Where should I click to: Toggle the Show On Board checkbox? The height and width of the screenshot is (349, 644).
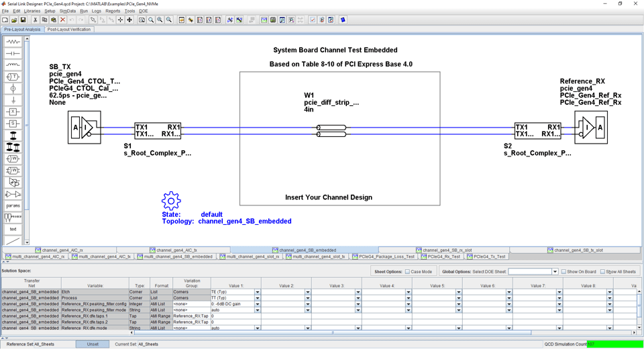coord(563,272)
